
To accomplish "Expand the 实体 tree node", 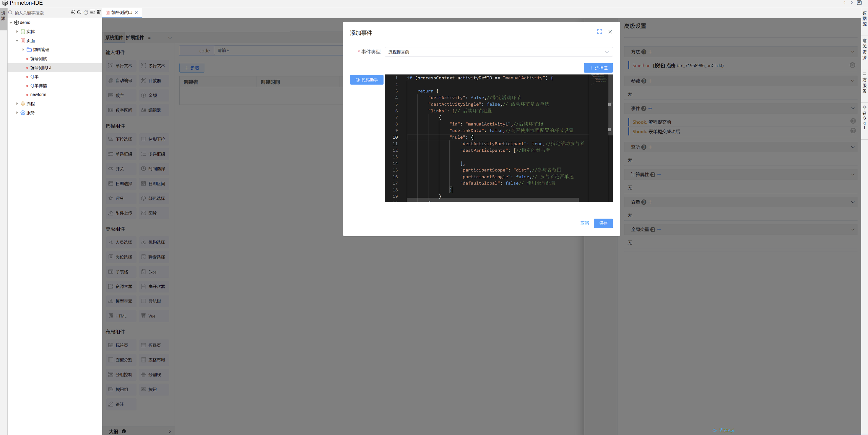I will tap(17, 32).
